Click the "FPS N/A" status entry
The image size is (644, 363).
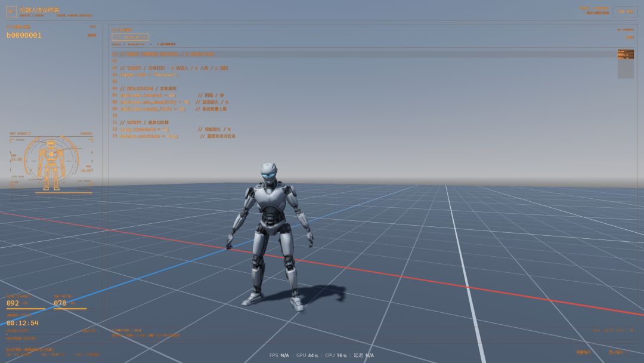click(x=279, y=355)
